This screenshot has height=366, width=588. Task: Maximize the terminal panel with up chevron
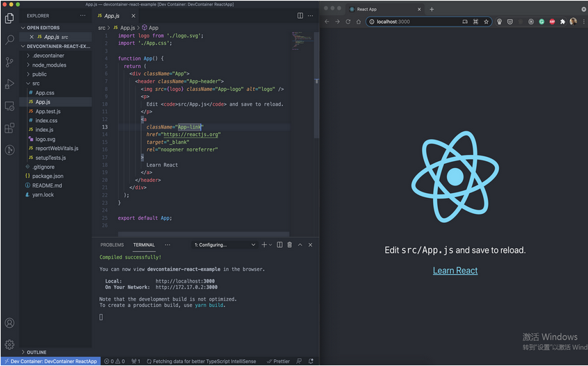pyautogui.click(x=300, y=244)
